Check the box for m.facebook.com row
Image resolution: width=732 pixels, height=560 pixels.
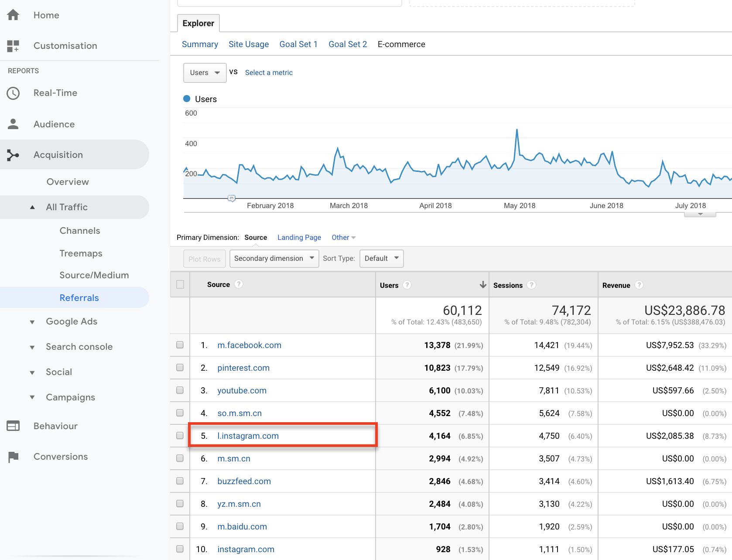(x=180, y=345)
